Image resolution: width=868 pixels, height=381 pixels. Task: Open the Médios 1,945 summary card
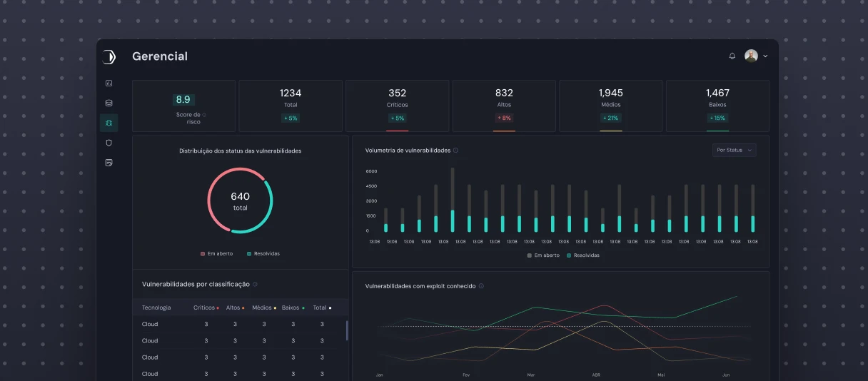(x=610, y=106)
